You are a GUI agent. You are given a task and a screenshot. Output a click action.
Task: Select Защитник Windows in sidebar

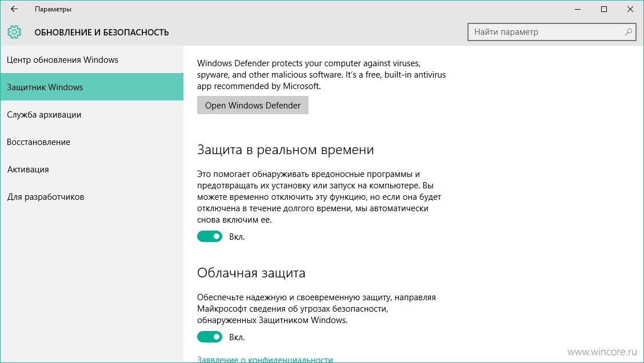click(91, 87)
